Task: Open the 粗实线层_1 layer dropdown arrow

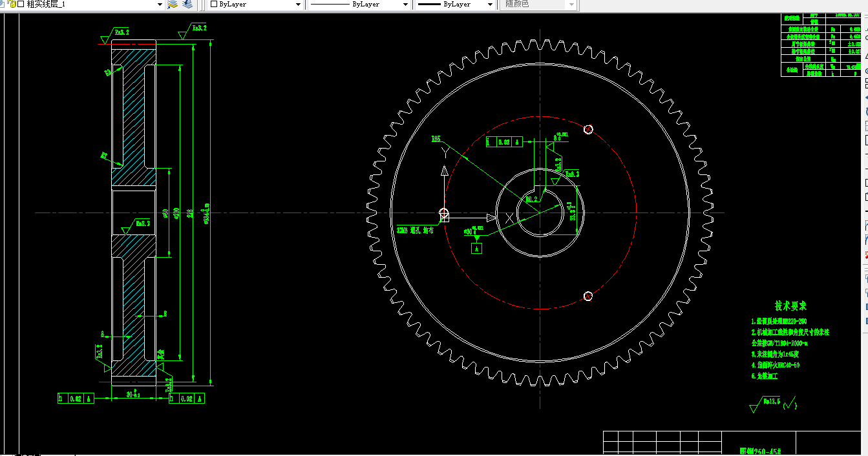Action: point(160,5)
